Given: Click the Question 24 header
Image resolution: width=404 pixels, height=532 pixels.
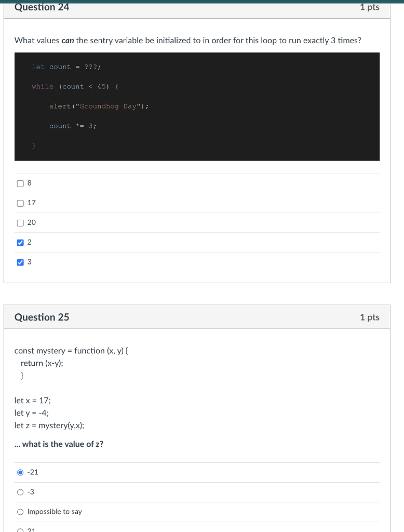Looking at the screenshot, I should [x=42, y=7].
